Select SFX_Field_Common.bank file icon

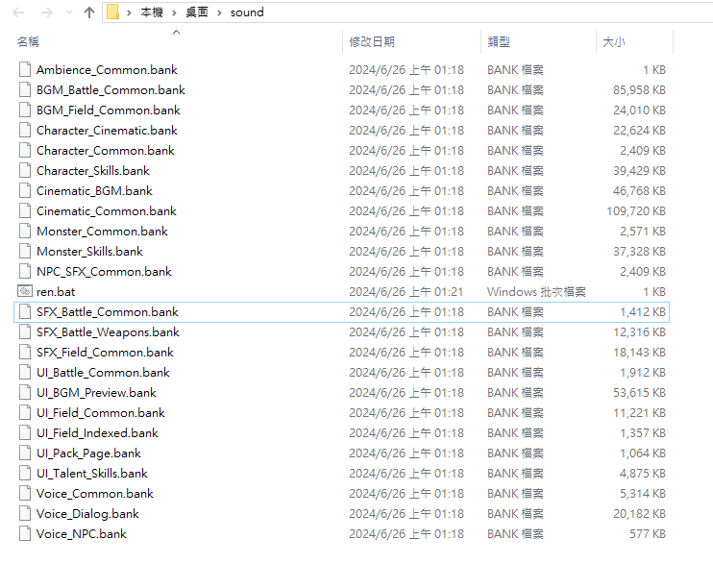pyautogui.click(x=25, y=352)
